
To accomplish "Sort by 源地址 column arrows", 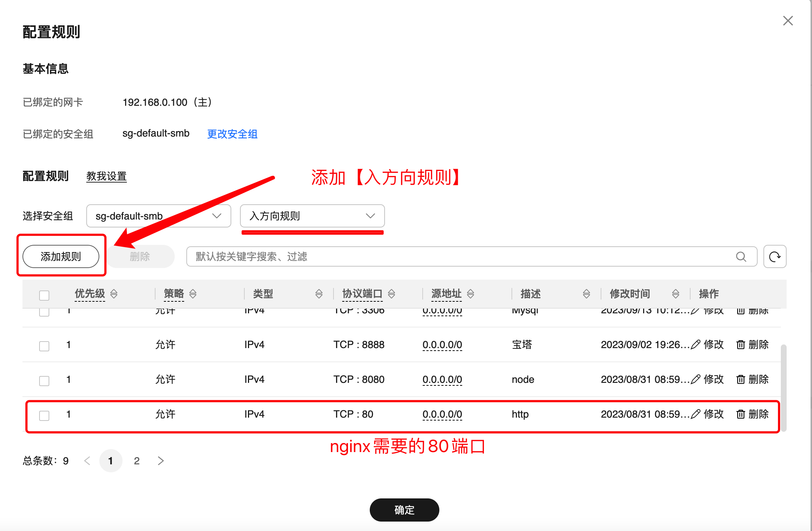I will coord(470,293).
